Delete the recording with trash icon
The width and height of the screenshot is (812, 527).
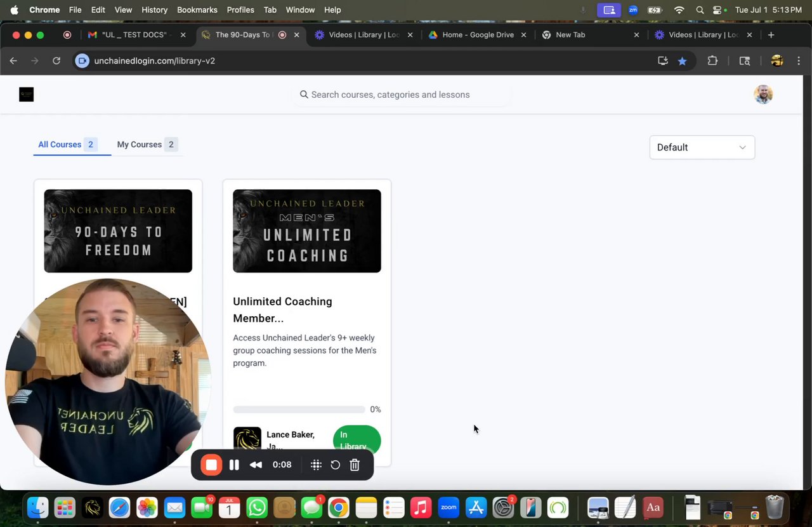pos(355,465)
